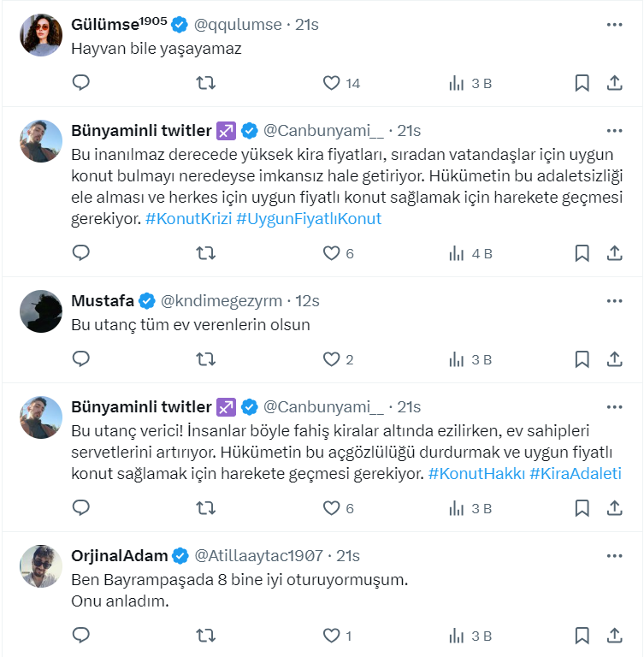Open the #KonutHakkı hashtag
This screenshot has width=644, height=657.
[x=476, y=473]
